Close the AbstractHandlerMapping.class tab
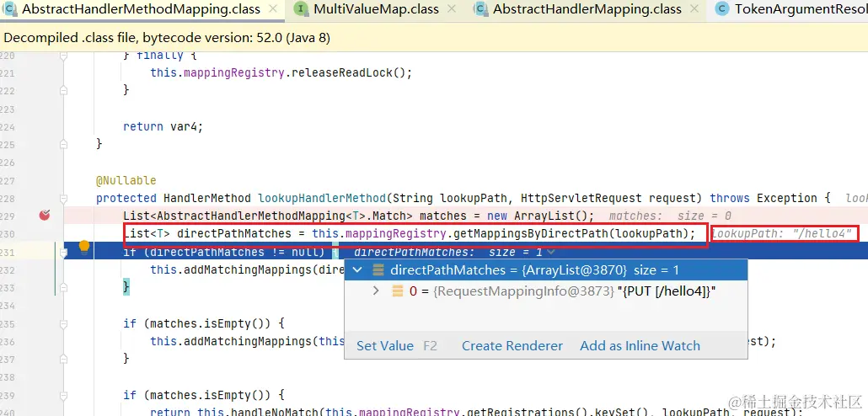 pyautogui.click(x=694, y=9)
